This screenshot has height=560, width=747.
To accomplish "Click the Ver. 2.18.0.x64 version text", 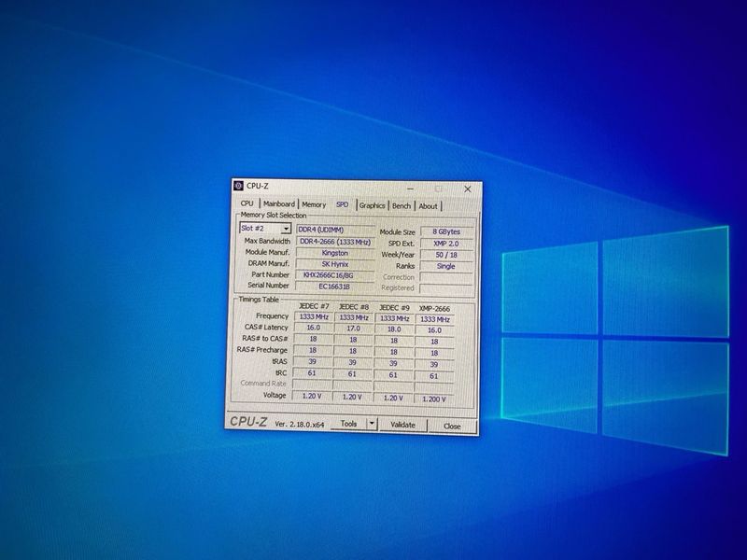I will 299,424.
